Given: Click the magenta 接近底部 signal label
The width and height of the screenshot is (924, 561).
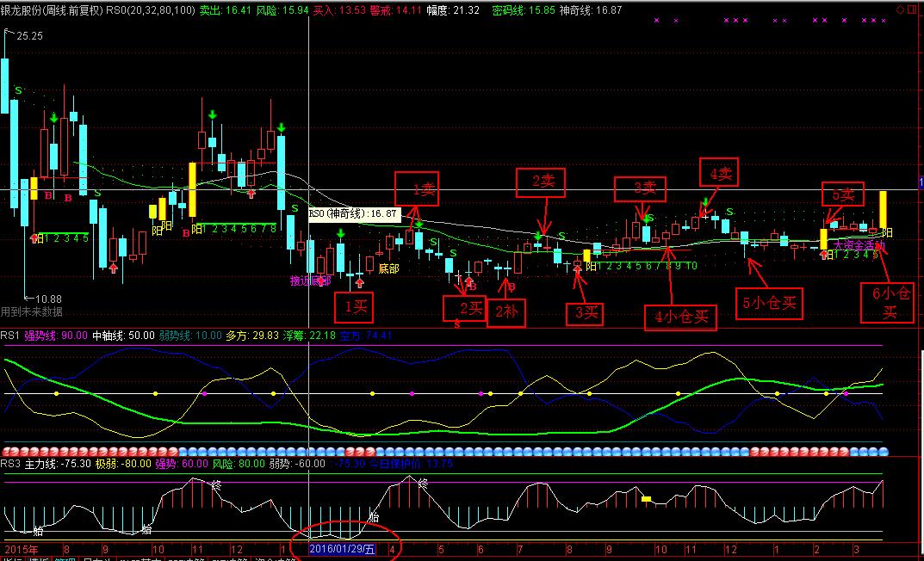Looking at the screenshot, I should 310,280.
